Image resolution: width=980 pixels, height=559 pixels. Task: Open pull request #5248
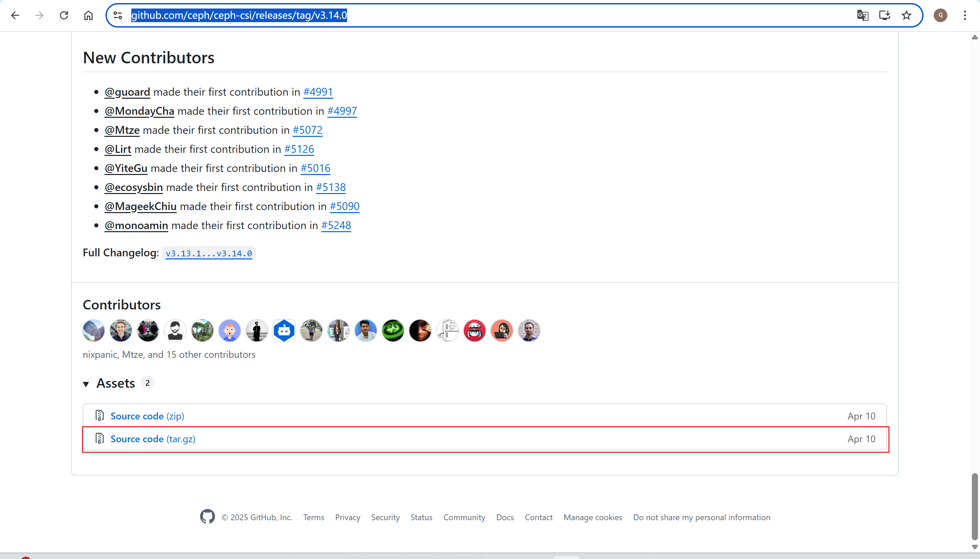coord(336,225)
